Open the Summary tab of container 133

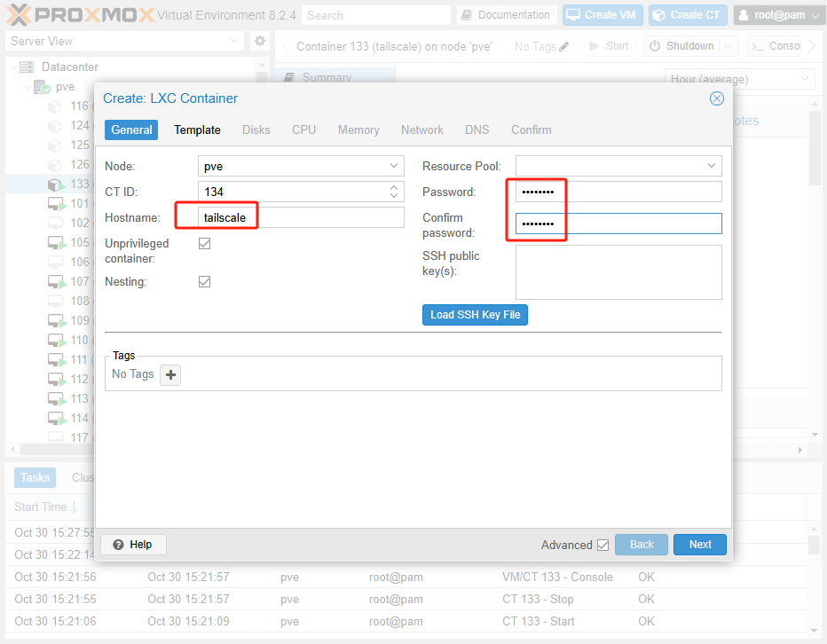coord(335,77)
